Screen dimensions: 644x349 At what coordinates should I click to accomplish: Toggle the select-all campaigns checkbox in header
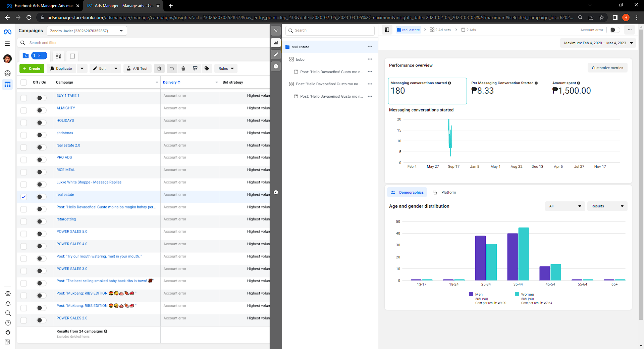click(x=24, y=82)
